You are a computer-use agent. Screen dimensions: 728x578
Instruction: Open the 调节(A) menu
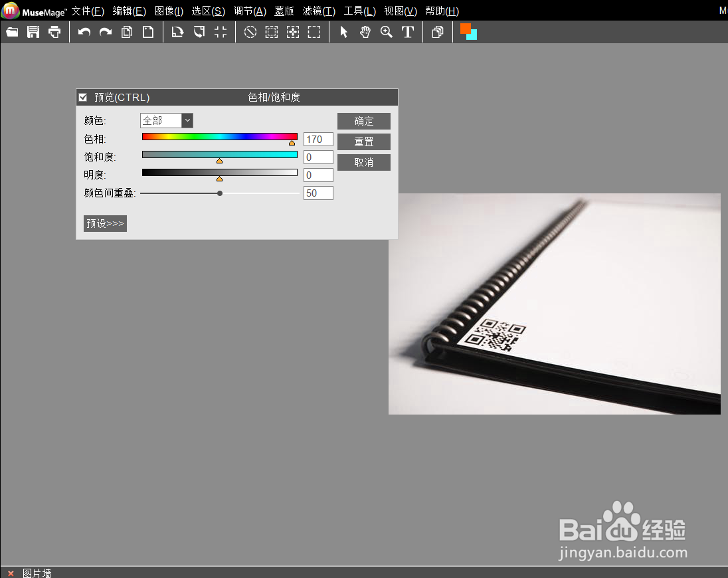pyautogui.click(x=250, y=11)
